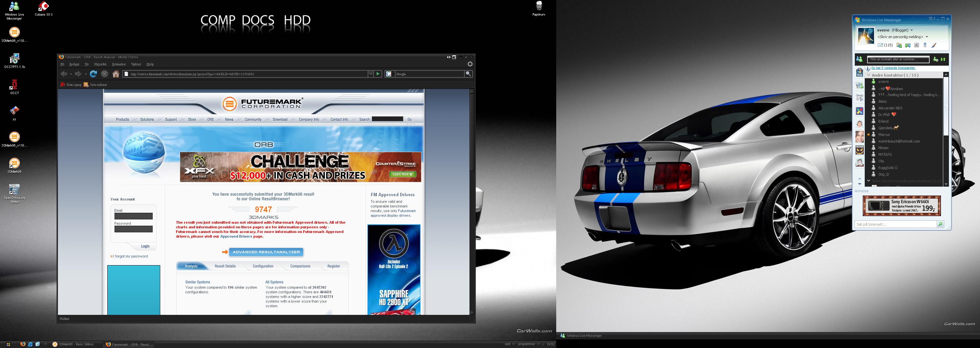Open the Shop tab in Messenger sidebar
The width and height of the screenshot is (980, 348).
[x=859, y=72]
